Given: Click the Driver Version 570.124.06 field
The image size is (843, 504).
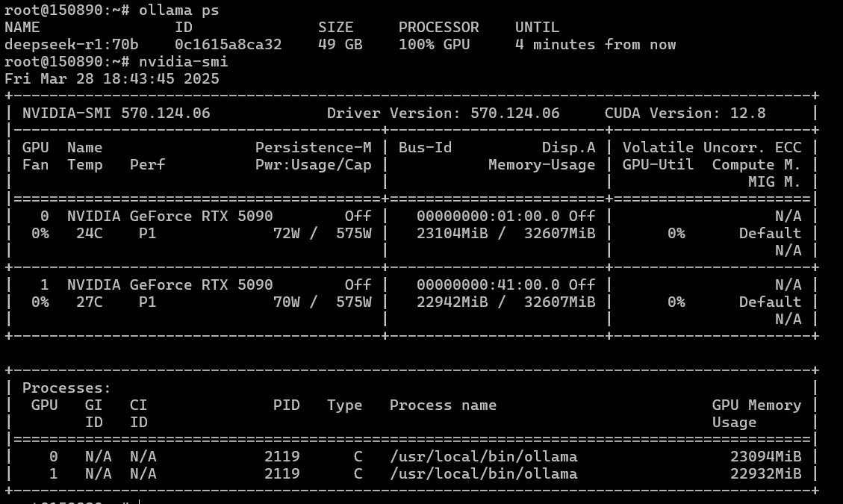Looking at the screenshot, I should tap(443, 113).
